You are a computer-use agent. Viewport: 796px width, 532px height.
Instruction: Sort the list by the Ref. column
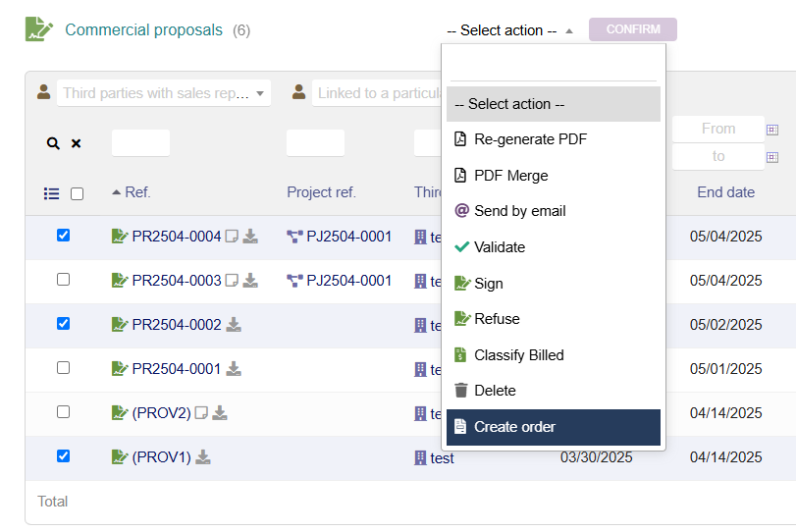137,192
